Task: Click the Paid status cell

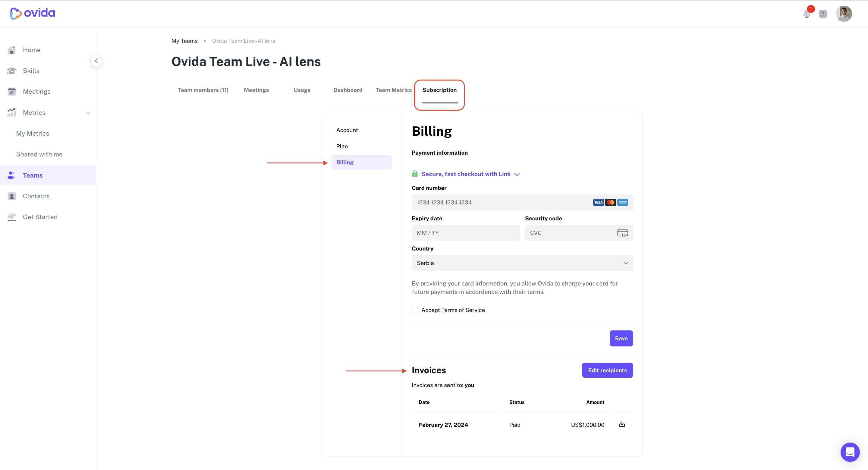Action: (x=514, y=425)
